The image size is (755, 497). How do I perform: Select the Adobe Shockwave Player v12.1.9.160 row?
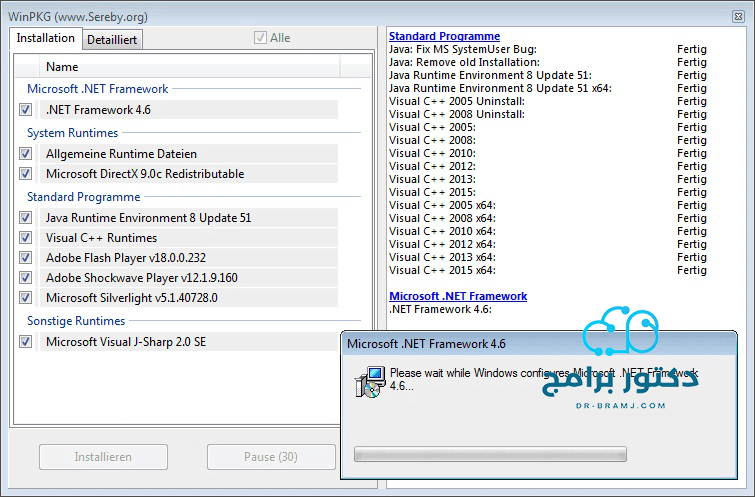[189, 277]
